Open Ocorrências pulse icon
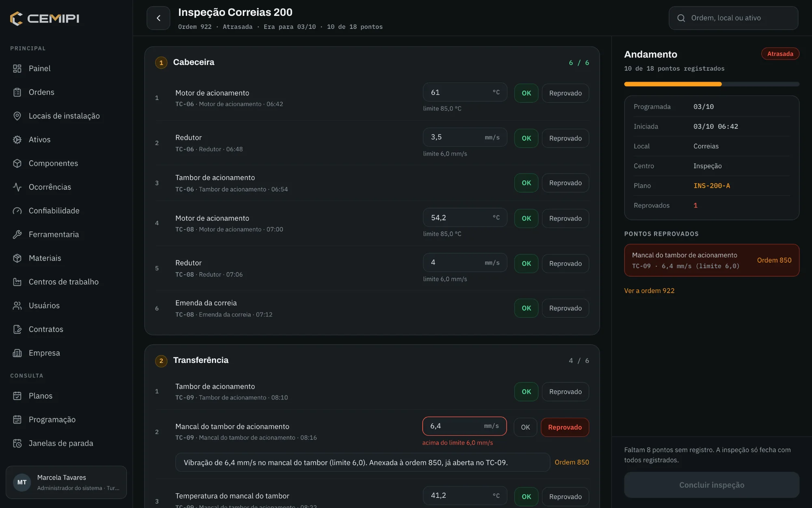 pos(17,187)
